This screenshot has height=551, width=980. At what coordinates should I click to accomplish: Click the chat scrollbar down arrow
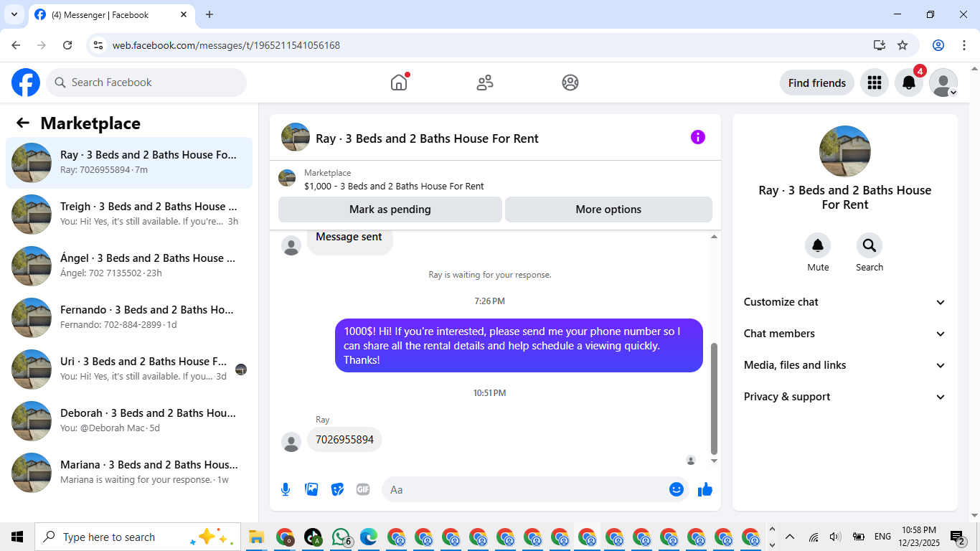click(x=714, y=461)
